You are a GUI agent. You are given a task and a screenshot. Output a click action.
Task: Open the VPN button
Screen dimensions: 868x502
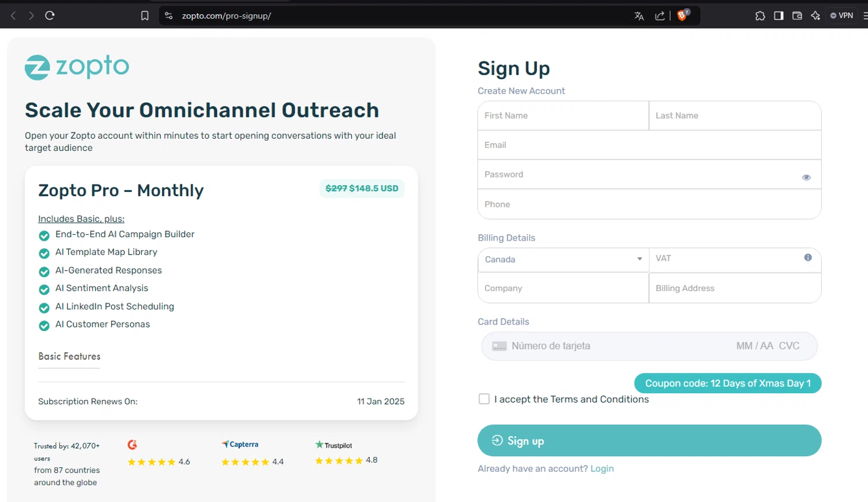(842, 16)
